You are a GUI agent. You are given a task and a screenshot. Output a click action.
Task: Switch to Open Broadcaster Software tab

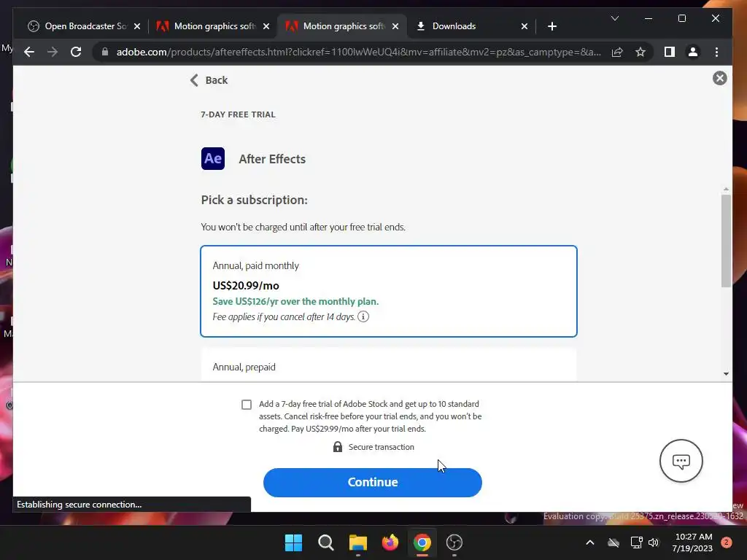(84, 26)
